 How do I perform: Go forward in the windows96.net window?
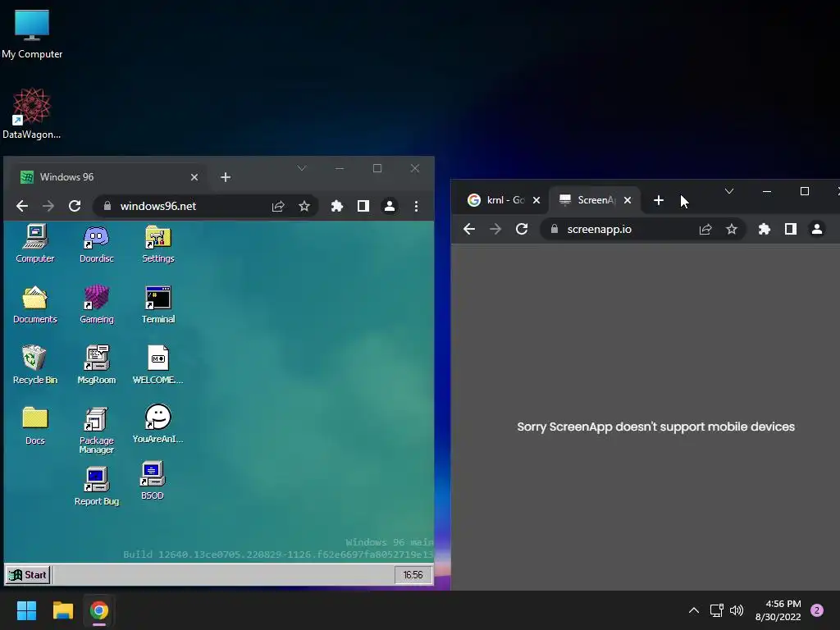point(48,206)
